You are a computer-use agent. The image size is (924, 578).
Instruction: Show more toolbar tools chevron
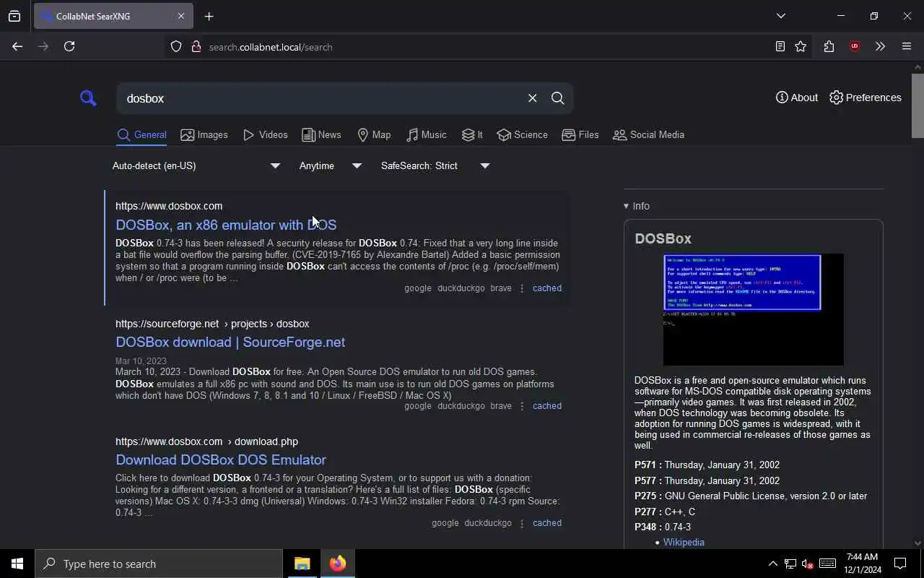pos(880,47)
